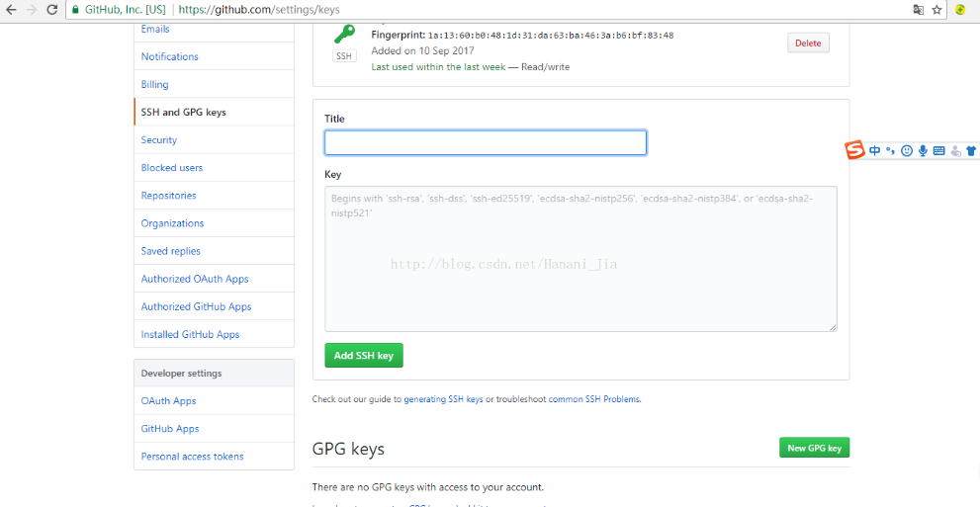Click the no GPG keys message text
This screenshot has width=980, height=507.
(428, 487)
